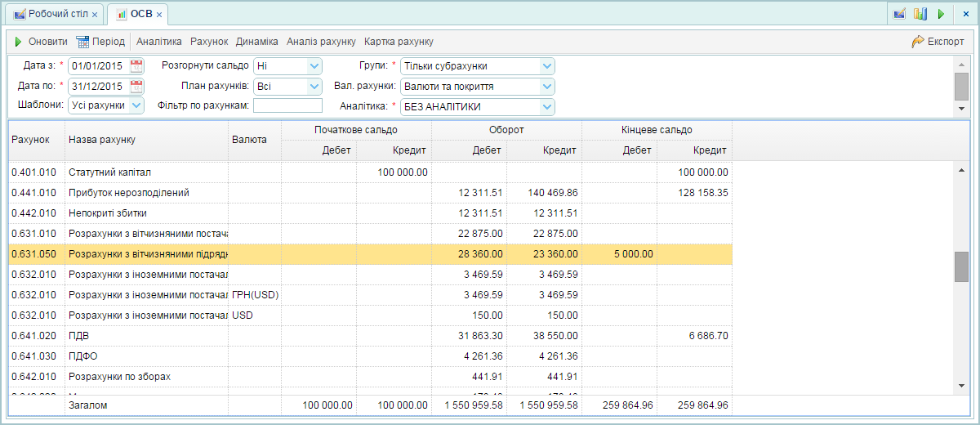Image resolution: width=980 pixels, height=425 pixels.
Task: Click the Рахунок toolbar item
Action: (209, 42)
